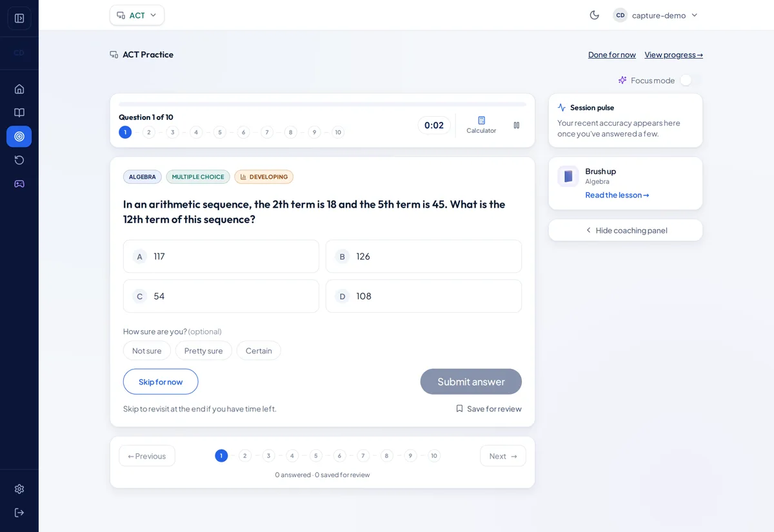Go to the Previous question

pos(147,456)
